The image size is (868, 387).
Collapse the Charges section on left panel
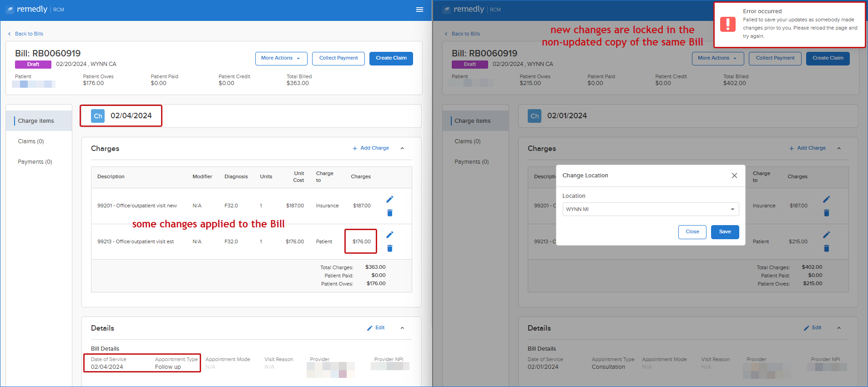click(x=402, y=148)
